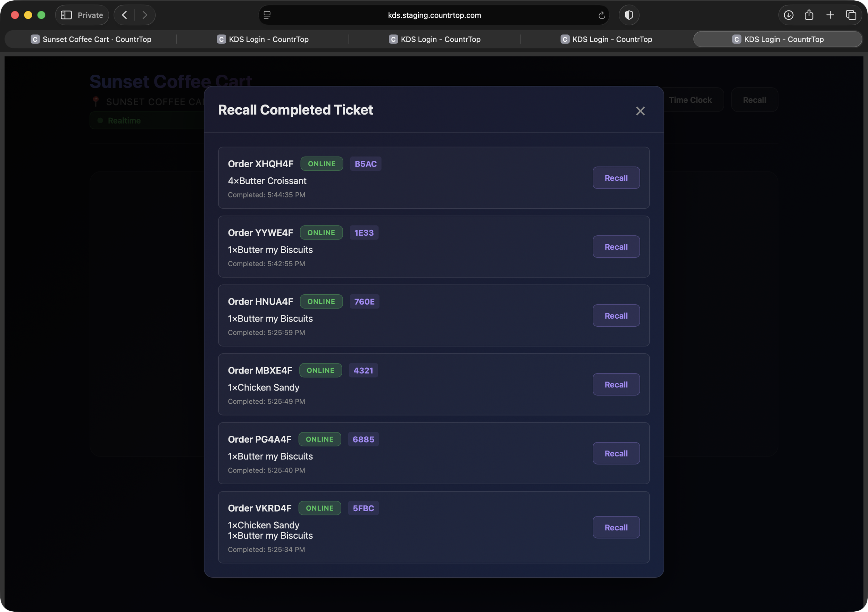The width and height of the screenshot is (868, 612).
Task: Reload page with the refresh icon
Action: 601,15
